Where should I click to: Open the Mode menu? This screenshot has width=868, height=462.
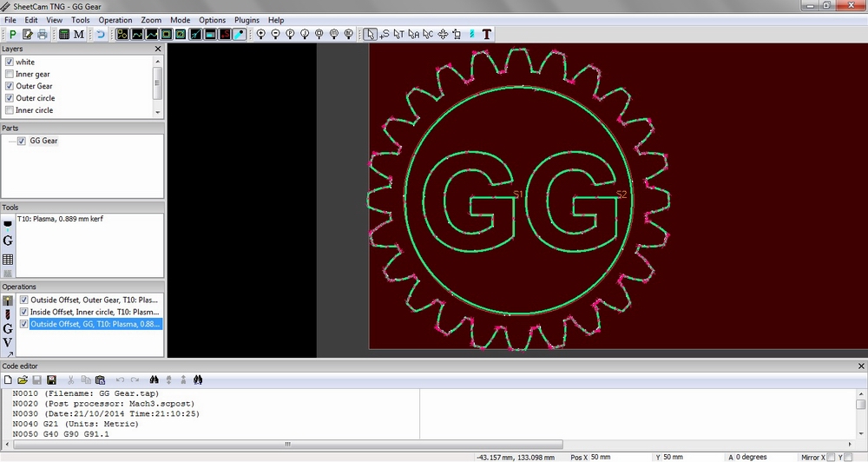(180, 20)
